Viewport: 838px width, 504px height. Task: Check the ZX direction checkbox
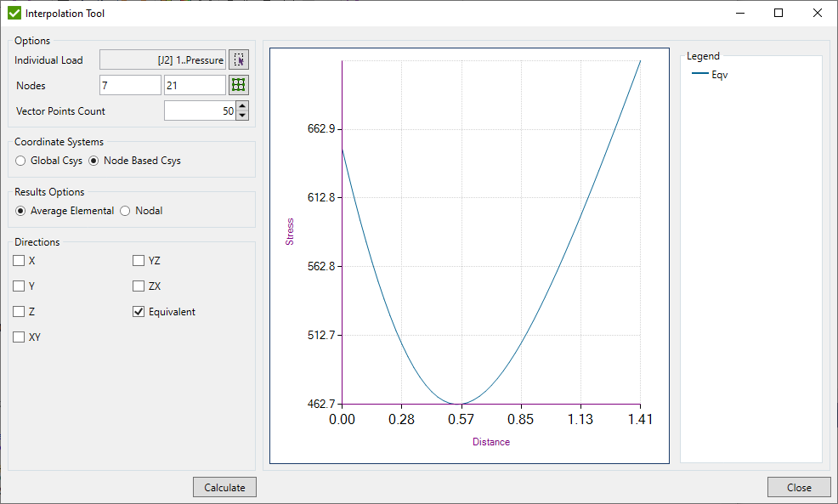coord(138,286)
